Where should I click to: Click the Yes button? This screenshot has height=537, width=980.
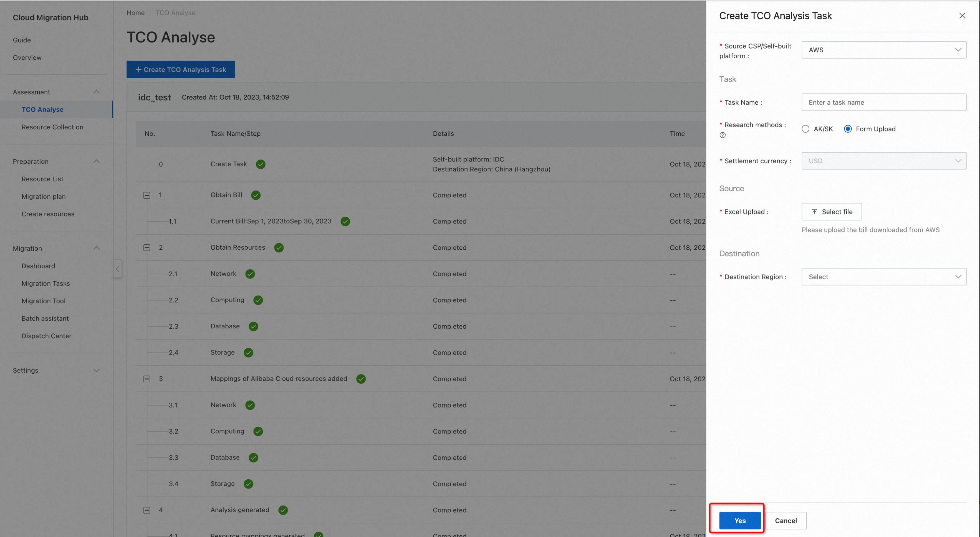[739, 520]
